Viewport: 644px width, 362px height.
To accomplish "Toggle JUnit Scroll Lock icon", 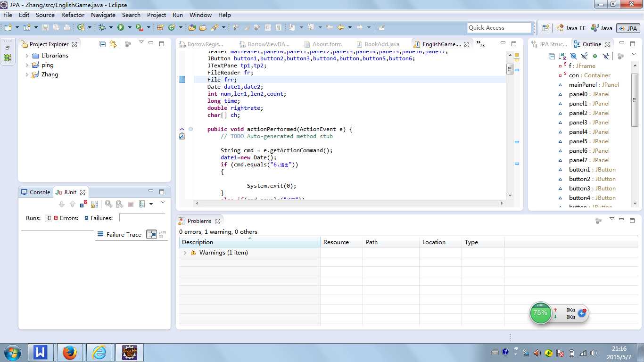I will coord(94,204).
